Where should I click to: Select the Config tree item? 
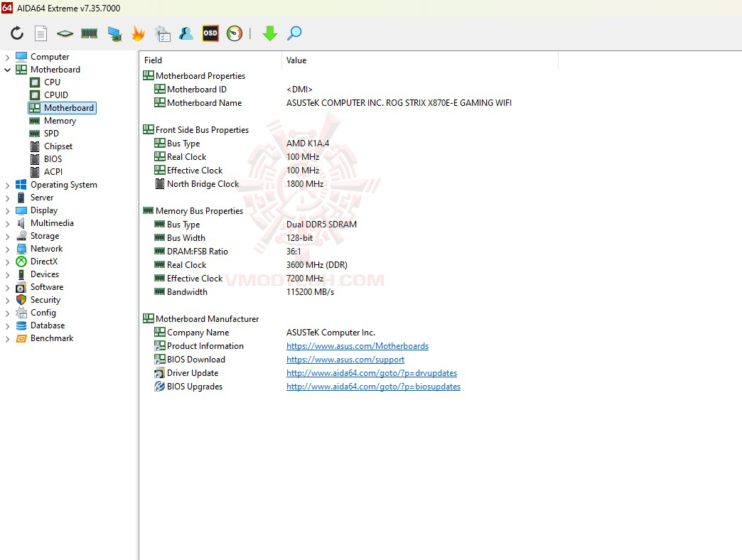(x=43, y=313)
